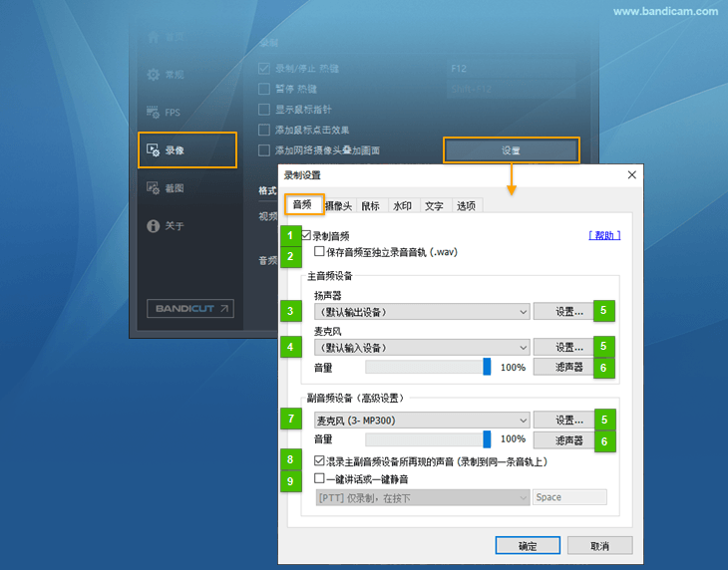The width and height of the screenshot is (728, 570).
Task: Open the 帮助 link
Action: [x=604, y=235]
